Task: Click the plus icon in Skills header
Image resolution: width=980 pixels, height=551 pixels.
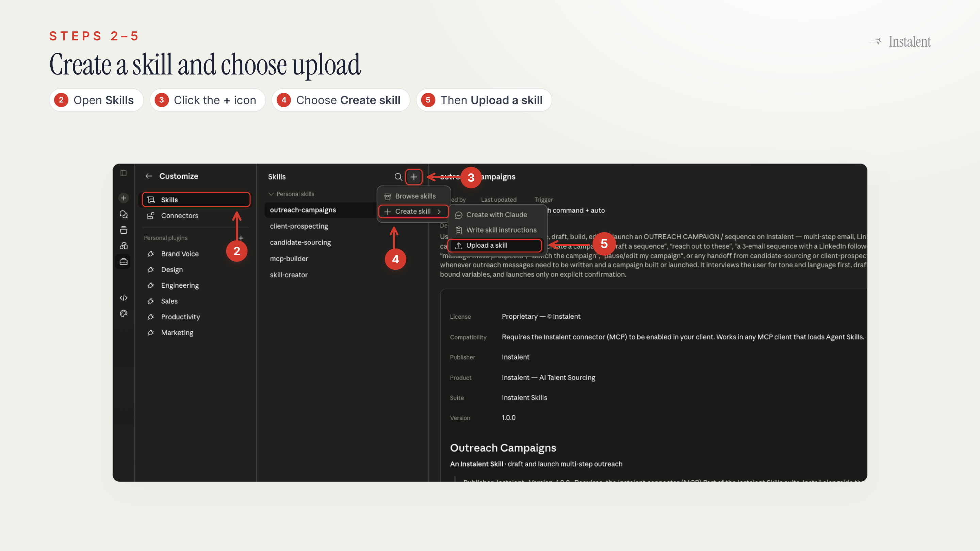Action: (413, 177)
